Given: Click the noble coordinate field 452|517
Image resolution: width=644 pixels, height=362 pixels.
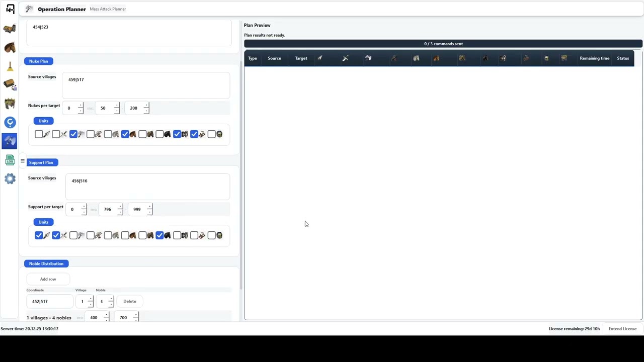Looking at the screenshot, I should coord(50,301).
